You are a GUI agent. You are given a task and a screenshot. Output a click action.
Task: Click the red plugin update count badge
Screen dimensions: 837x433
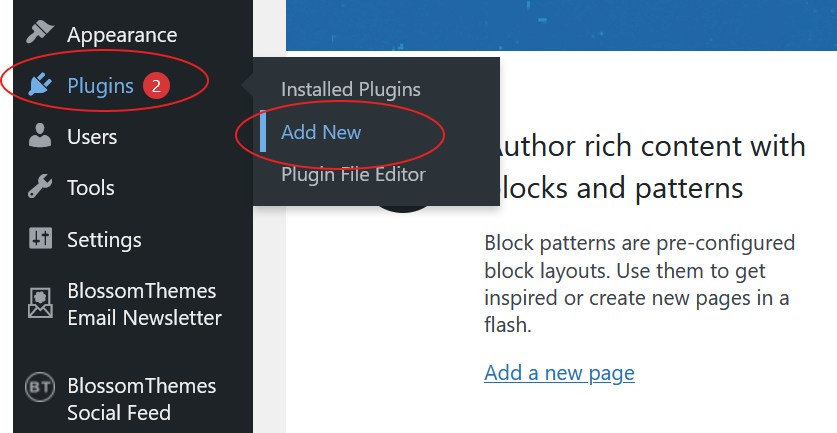click(x=156, y=85)
